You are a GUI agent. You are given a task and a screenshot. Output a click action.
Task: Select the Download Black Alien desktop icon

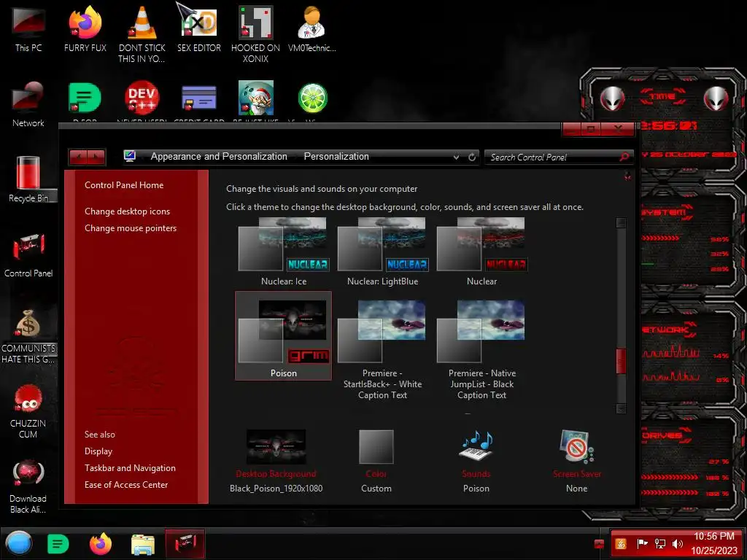click(28, 486)
